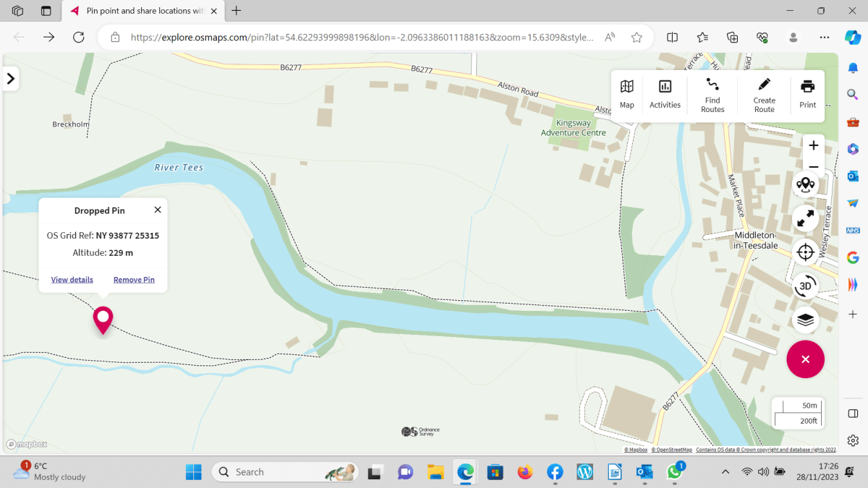Viewport: 868px width, 488px height.
Task: Close the Dropped Pin popup
Action: click(158, 210)
